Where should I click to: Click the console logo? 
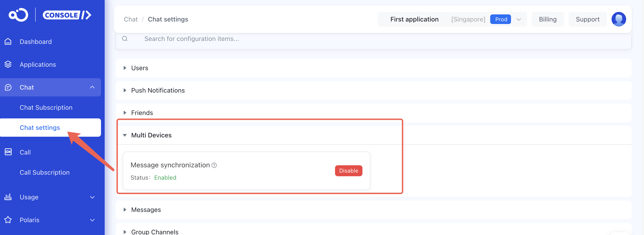click(50, 15)
